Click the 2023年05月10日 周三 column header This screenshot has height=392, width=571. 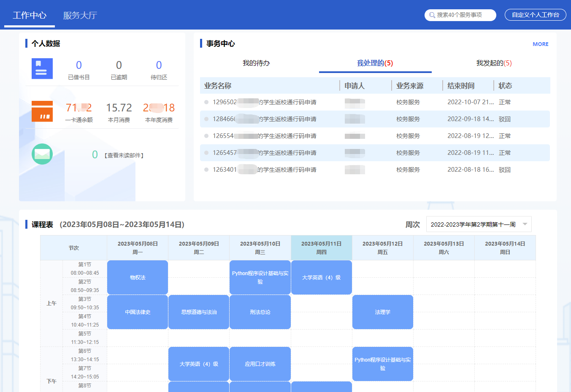click(x=260, y=248)
